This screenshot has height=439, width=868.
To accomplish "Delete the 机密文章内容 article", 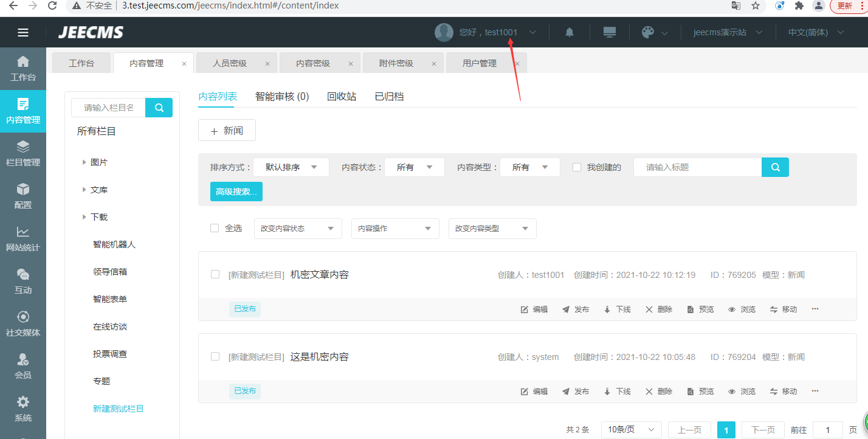I will [x=659, y=309].
